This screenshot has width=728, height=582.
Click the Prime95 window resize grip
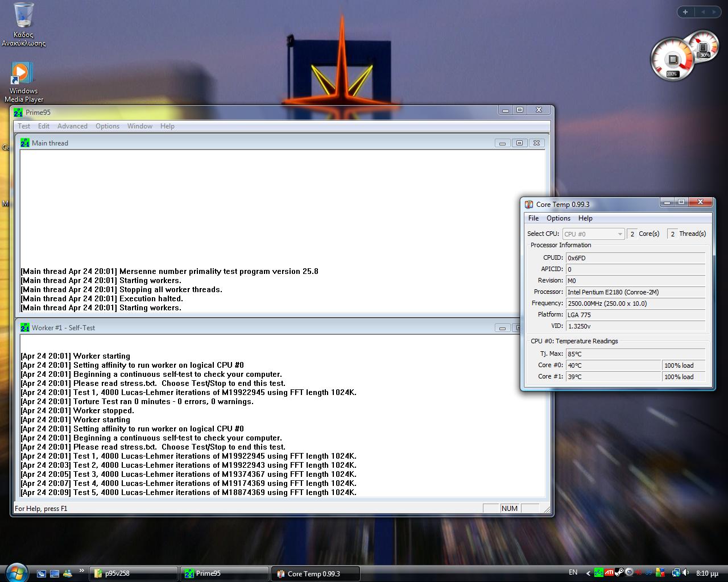pos(547,509)
